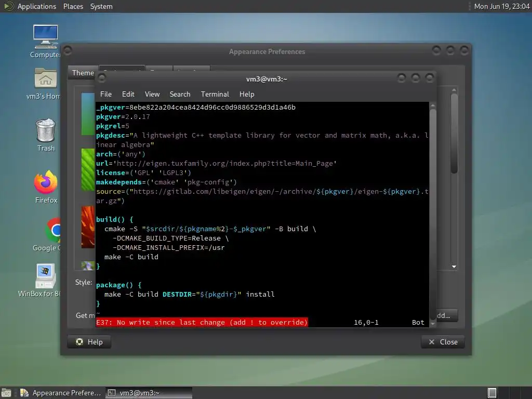Switch to Appearance Preferences taskbar entry
Image resolution: width=532 pixels, height=399 pixels.
pyautogui.click(x=60, y=393)
